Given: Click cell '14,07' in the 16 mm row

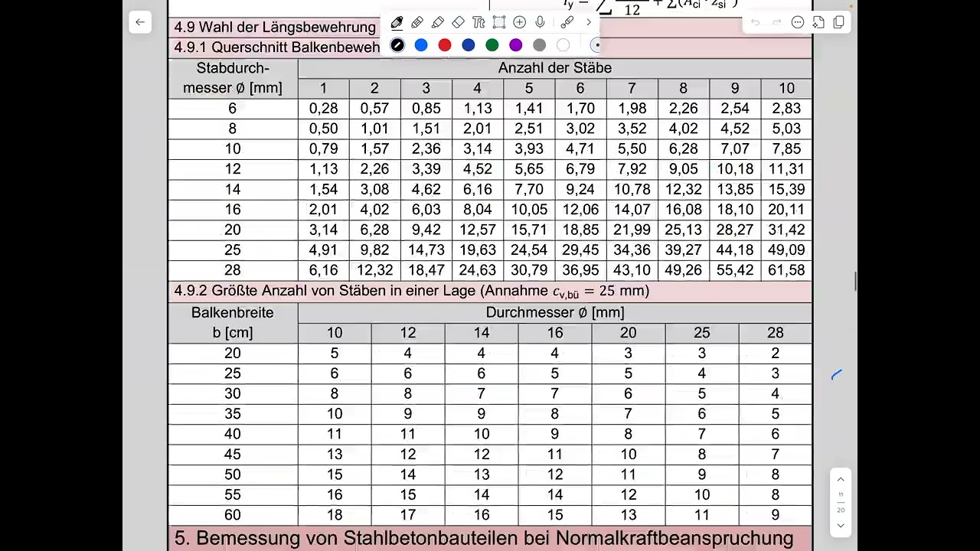Looking at the screenshot, I should point(632,210).
